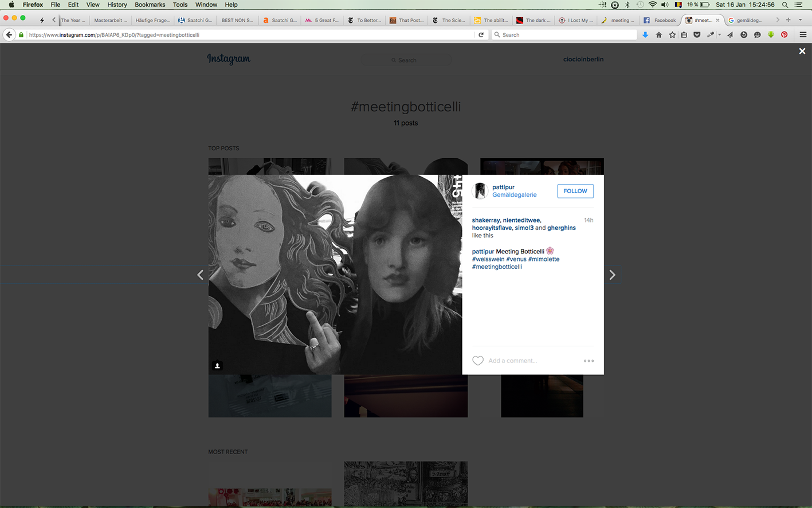Show tagged people icon on photo
Screen dimensions: 812x508
point(217,366)
